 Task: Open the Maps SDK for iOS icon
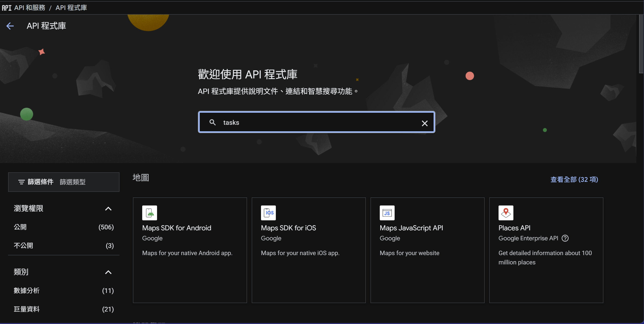[x=268, y=213]
